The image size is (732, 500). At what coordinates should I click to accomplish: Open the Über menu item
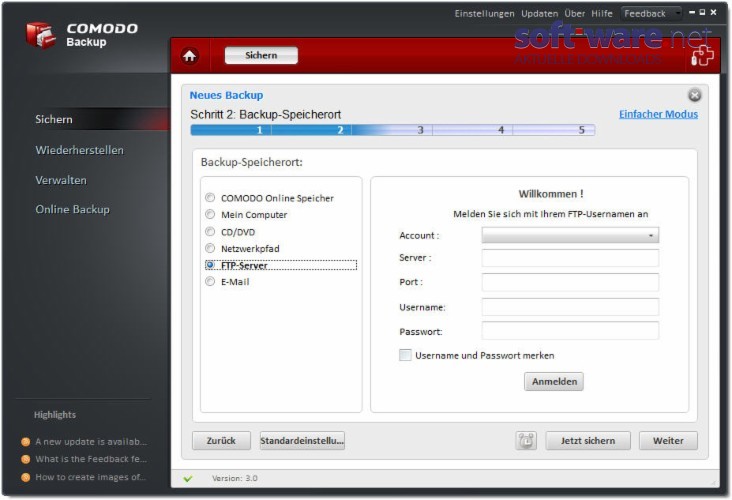[574, 14]
